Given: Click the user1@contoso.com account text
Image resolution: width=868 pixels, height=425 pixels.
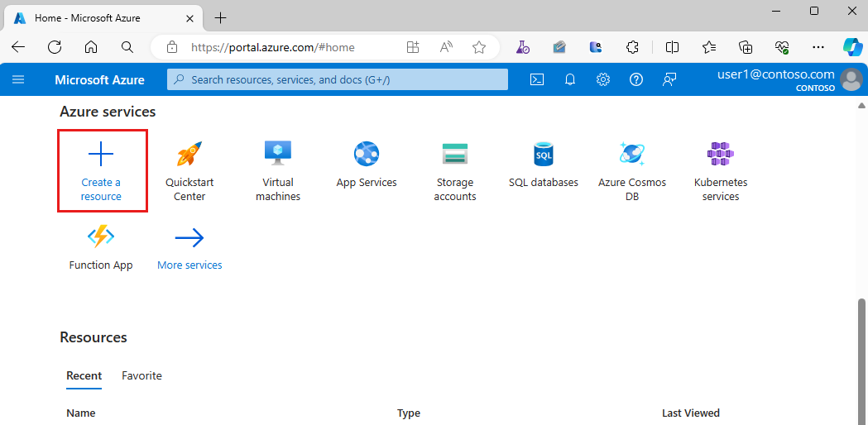Looking at the screenshot, I should [775, 74].
